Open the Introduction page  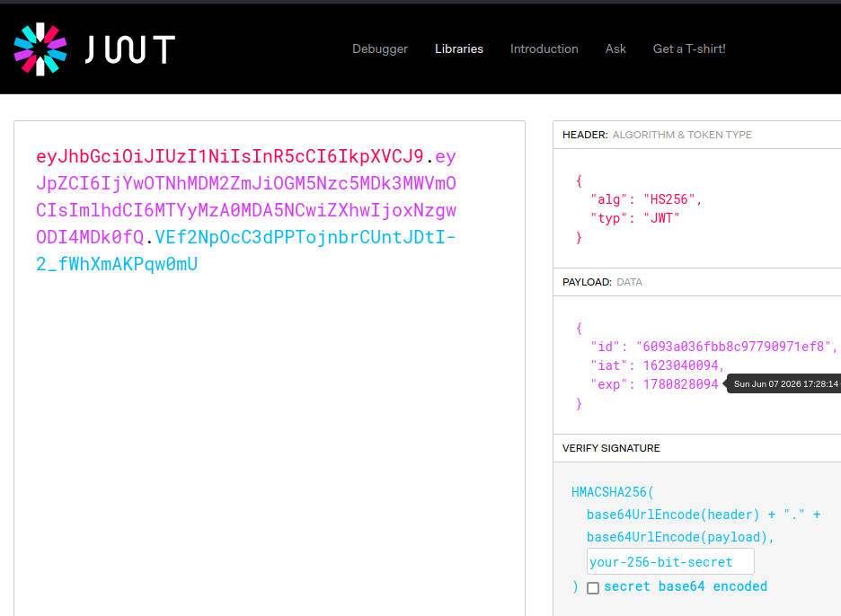coord(544,48)
